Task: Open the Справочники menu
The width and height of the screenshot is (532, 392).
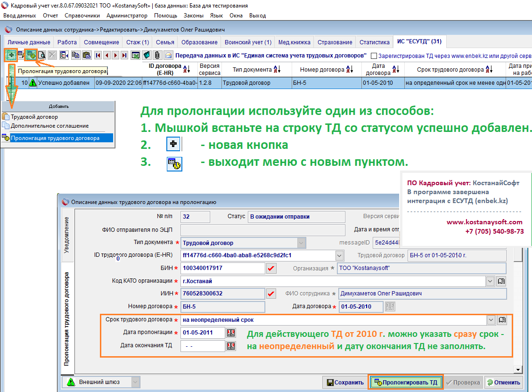Action: [x=82, y=16]
